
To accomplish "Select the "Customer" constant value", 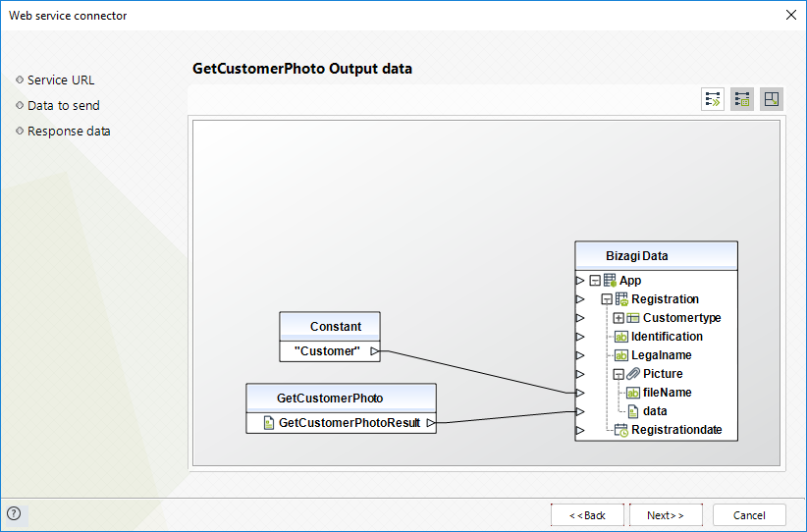I will pyautogui.click(x=327, y=351).
